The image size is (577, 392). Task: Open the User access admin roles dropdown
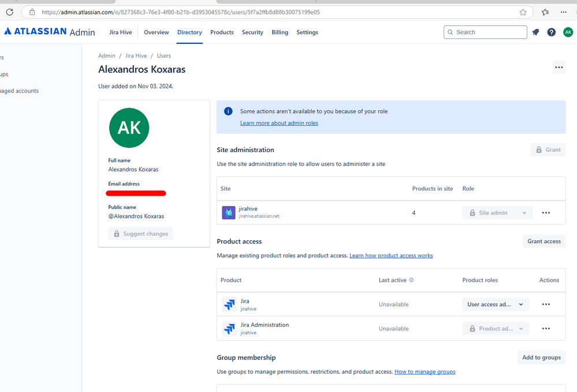click(496, 304)
